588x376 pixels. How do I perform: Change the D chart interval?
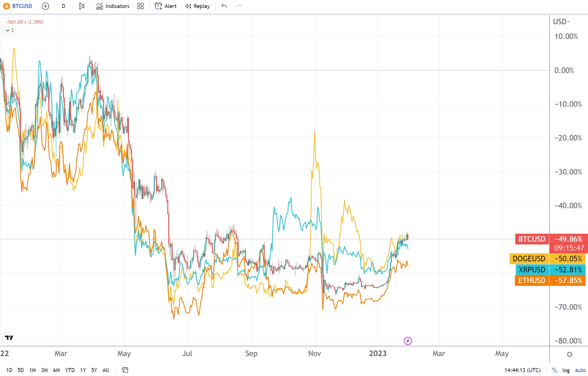pyautogui.click(x=64, y=6)
